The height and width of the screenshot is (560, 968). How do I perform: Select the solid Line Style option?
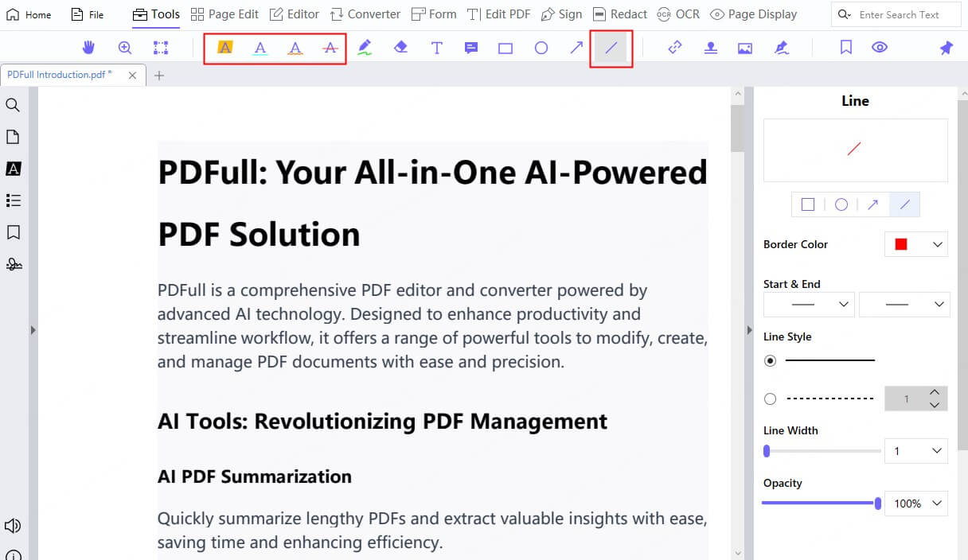click(770, 360)
